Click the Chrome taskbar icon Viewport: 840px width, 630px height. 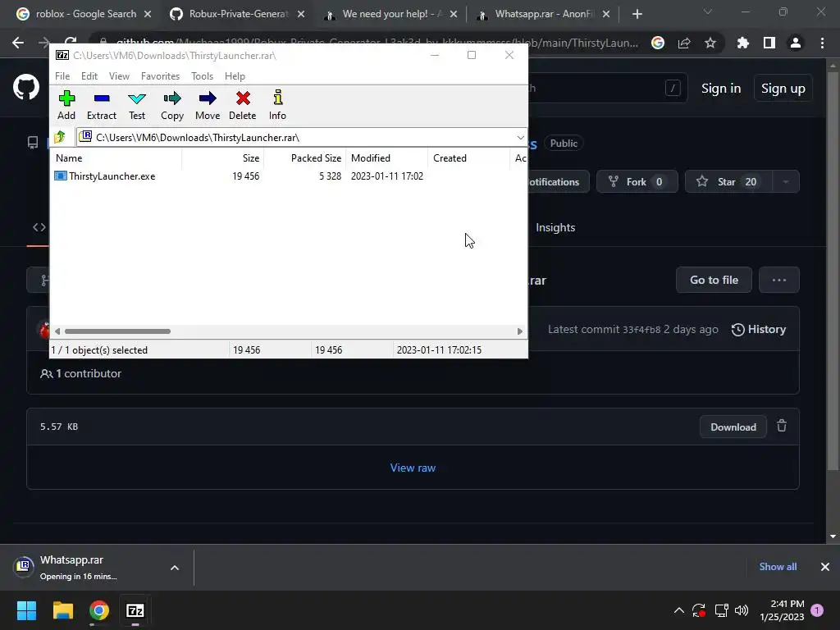coord(99,610)
